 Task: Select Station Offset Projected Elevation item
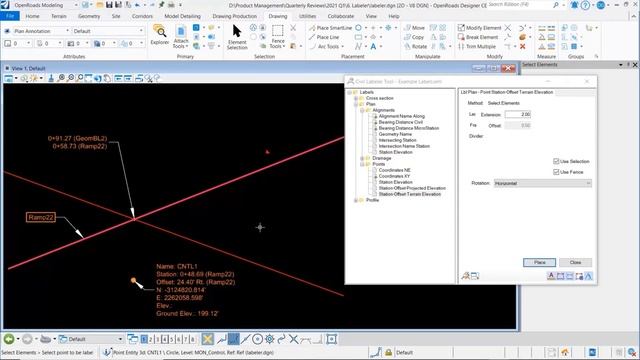tap(412, 188)
